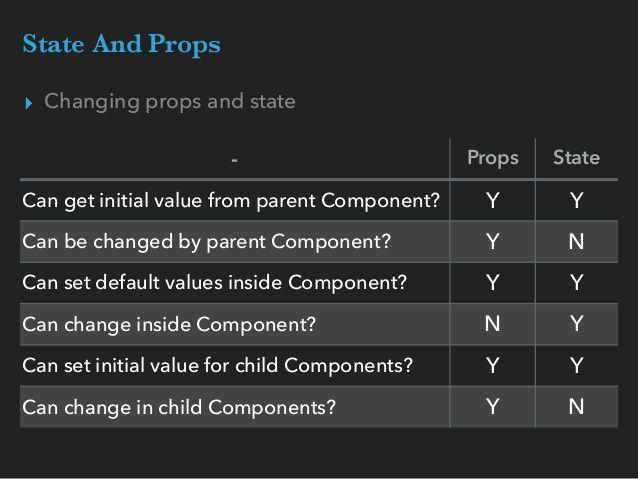Select row "Can set initial value for child Components?"
The image size is (638, 479).
pos(217,366)
